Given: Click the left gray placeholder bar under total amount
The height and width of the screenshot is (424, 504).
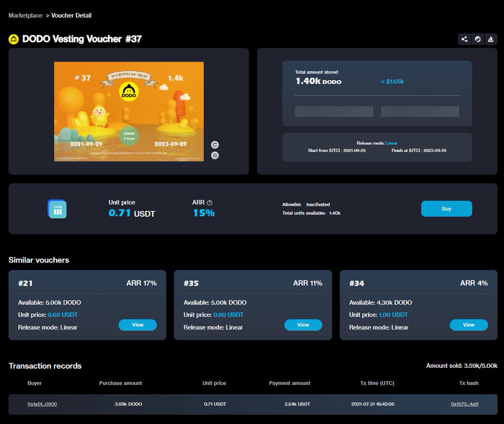Looking at the screenshot, I should [x=334, y=111].
